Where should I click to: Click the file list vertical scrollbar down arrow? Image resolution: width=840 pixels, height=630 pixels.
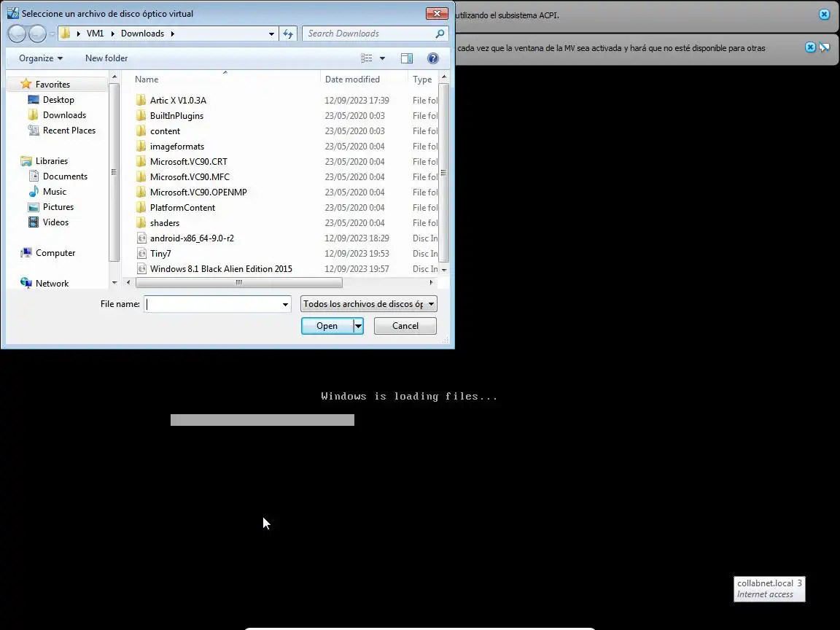pos(444,270)
